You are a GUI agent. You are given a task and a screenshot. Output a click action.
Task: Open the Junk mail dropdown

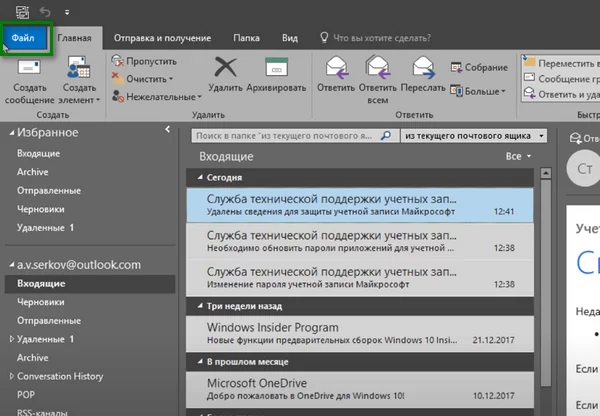pos(158,97)
